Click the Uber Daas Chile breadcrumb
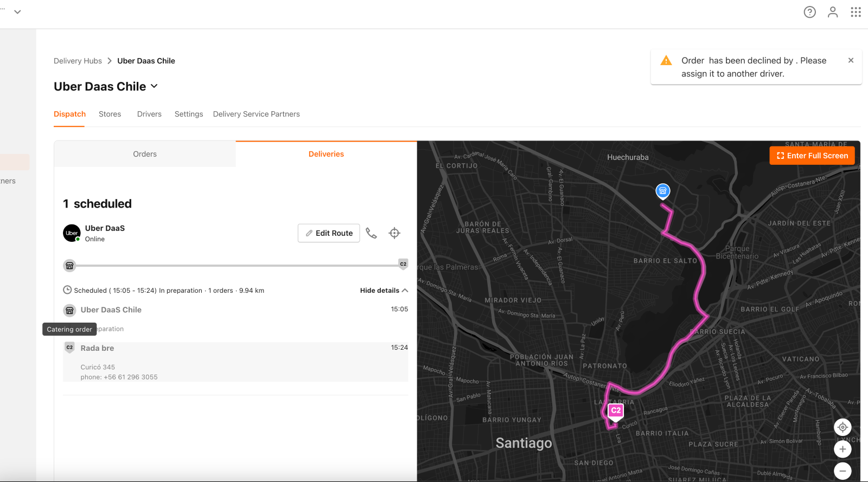The height and width of the screenshot is (482, 868). (x=146, y=61)
